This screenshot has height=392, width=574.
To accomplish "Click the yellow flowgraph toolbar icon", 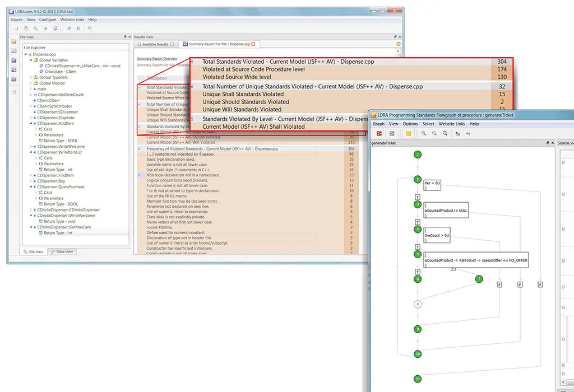I will tap(409, 133).
